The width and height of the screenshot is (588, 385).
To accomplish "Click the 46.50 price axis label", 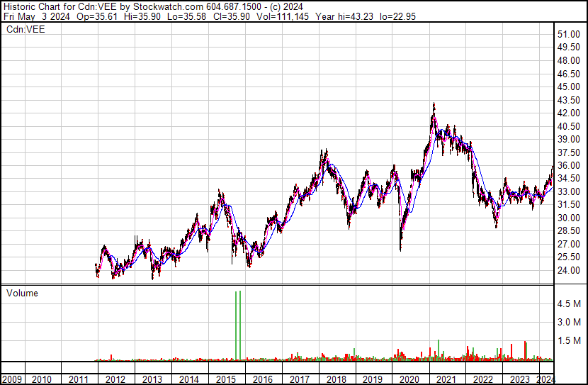I will pyautogui.click(x=568, y=74).
